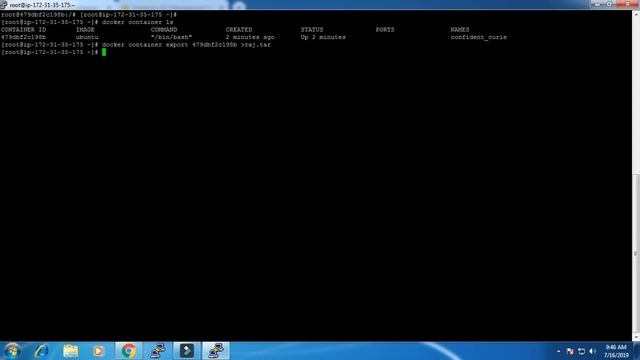Click the 'docker container export' command line
This screenshot has height=360, width=640.
pos(186,45)
